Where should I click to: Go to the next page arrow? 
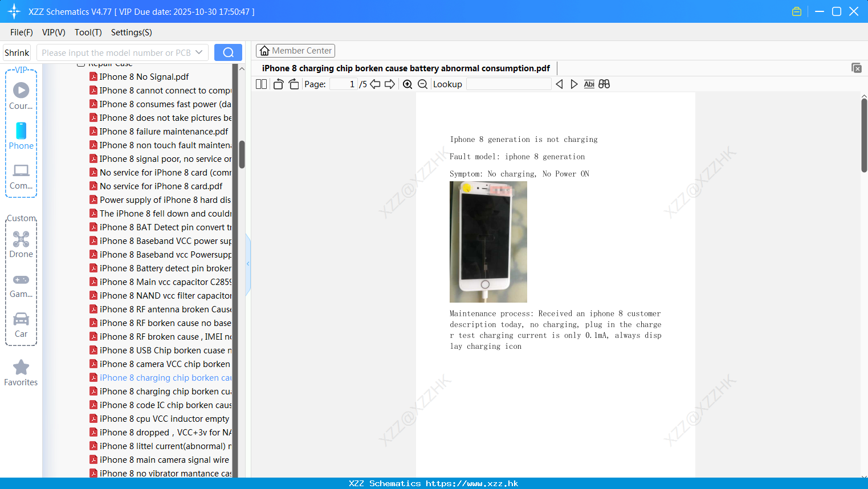point(390,84)
